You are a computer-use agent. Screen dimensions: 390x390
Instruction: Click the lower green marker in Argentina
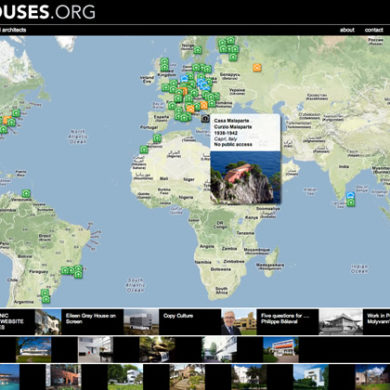pos(46,299)
